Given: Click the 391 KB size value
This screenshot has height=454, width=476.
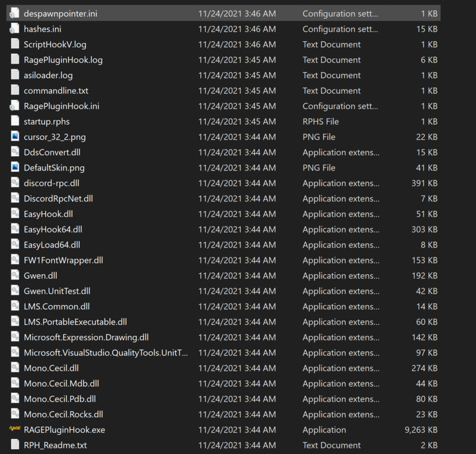Looking at the screenshot, I should click(x=425, y=183).
